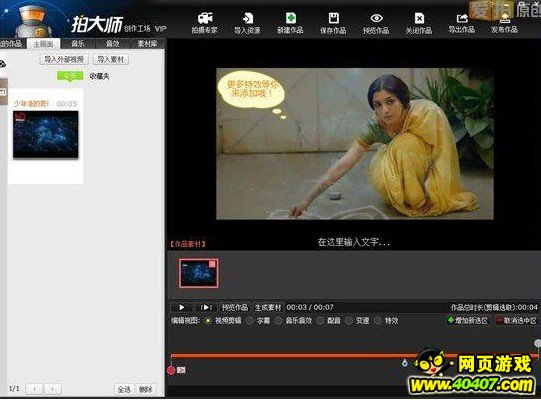
Task: Click the gray end handle of the timeline
Action: 538,343
